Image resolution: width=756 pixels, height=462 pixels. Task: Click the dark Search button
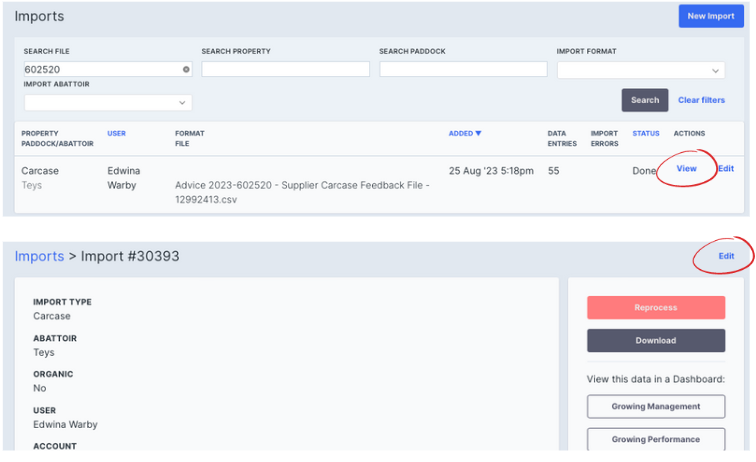(x=645, y=100)
